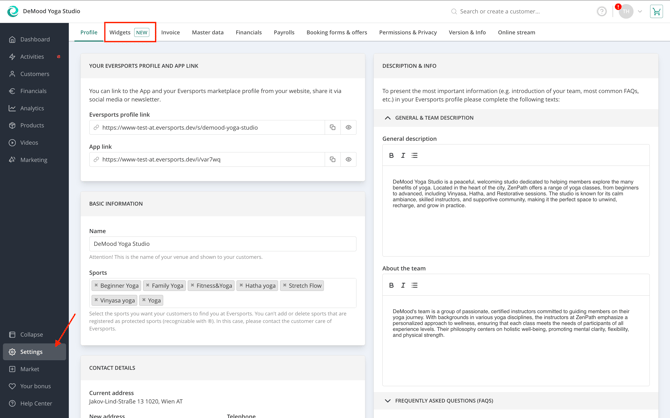This screenshot has width=670, height=418.
Task: Copy the App link
Action: (x=332, y=159)
